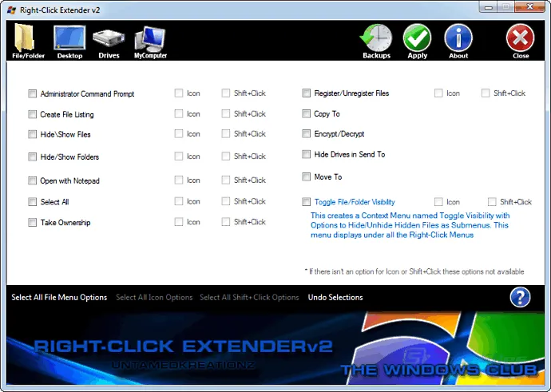Tick Shift+Click for Toggle File/Folder Visibility

tap(493, 202)
